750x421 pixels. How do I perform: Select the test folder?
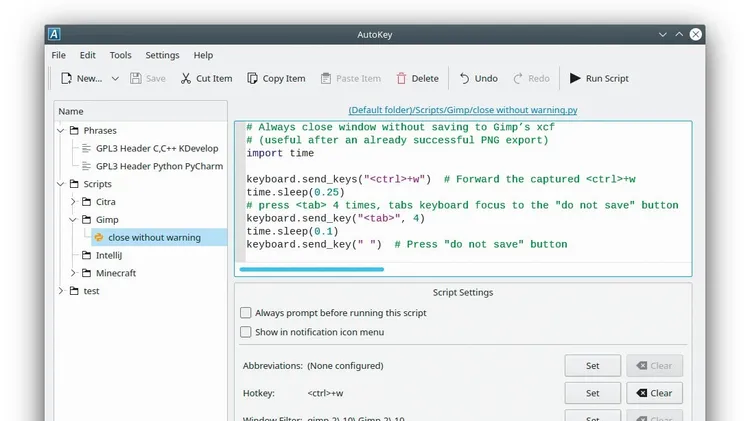91,291
